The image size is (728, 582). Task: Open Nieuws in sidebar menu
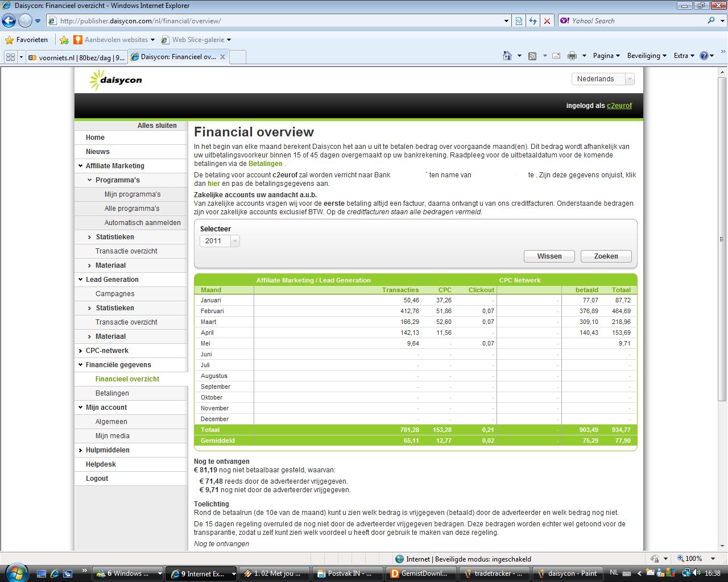[98, 152]
